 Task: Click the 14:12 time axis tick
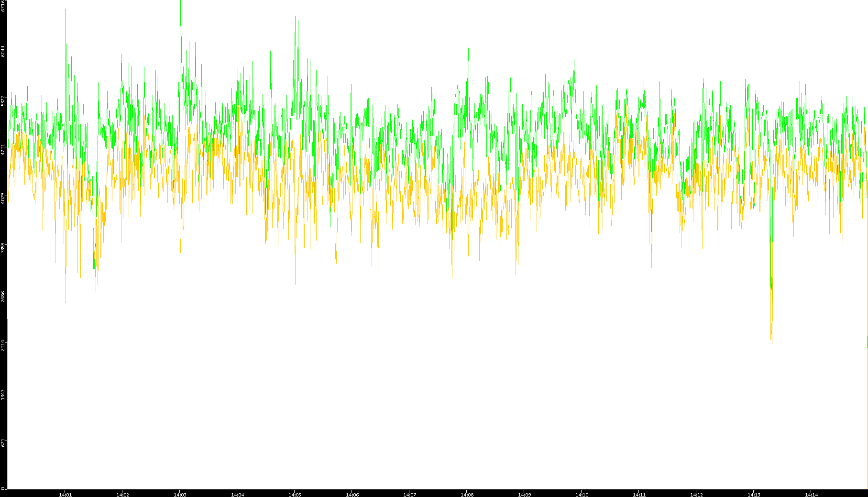pos(696,495)
